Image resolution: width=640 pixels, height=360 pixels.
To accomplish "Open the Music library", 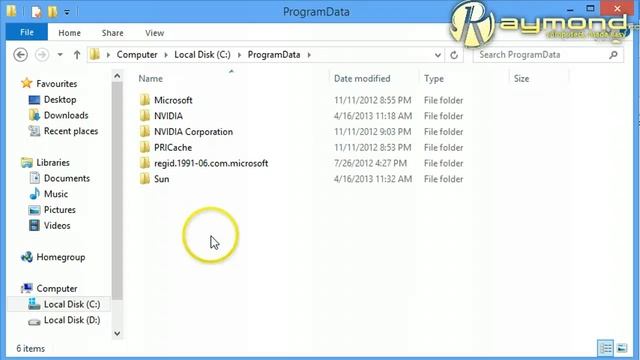I will point(56,194).
